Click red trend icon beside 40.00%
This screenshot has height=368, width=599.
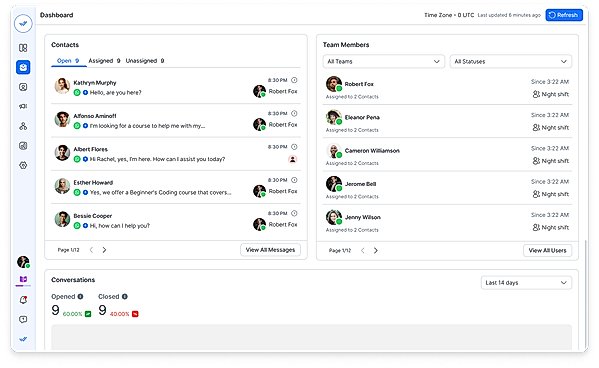pyautogui.click(x=135, y=314)
